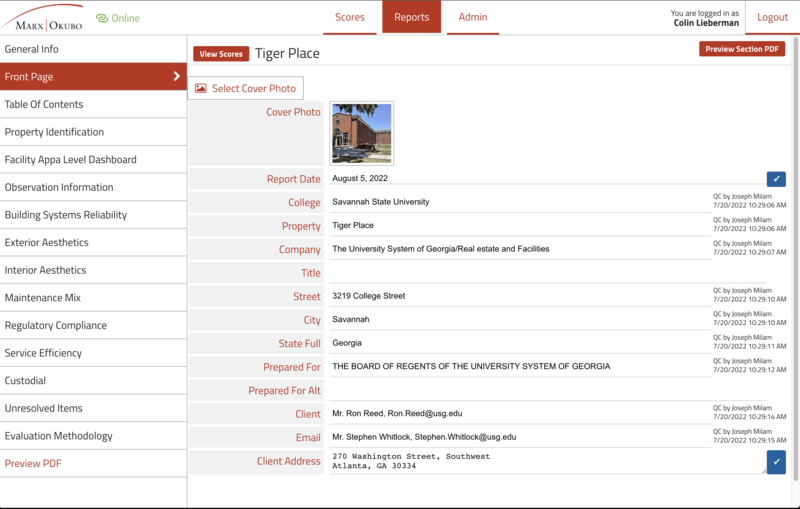Select Building Systems Reliability in sidebar
The image size is (800, 509).
[66, 215]
